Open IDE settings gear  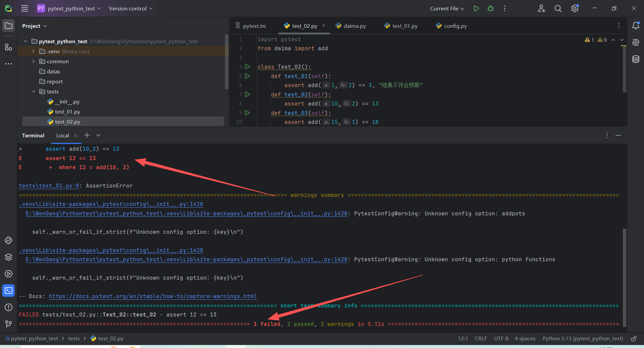[575, 8]
